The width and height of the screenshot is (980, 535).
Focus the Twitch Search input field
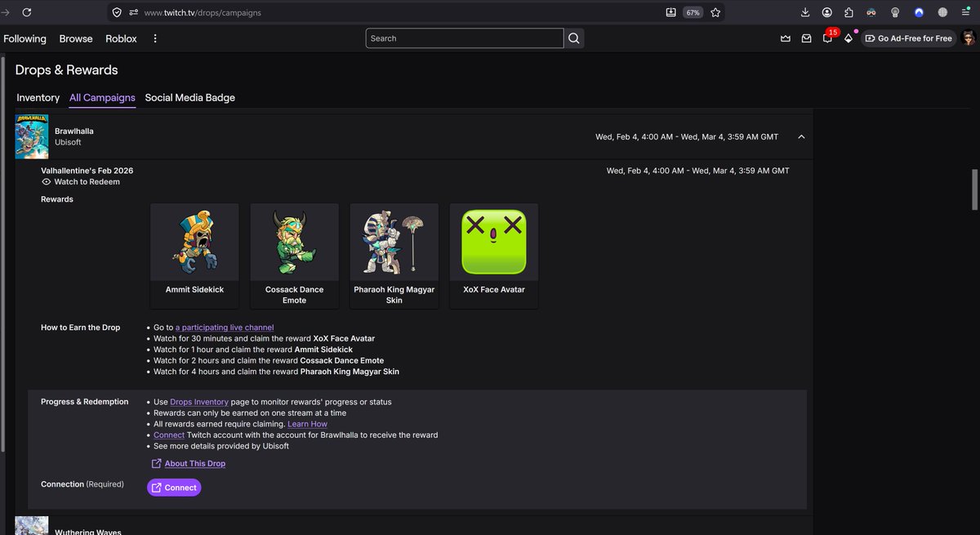pos(465,38)
